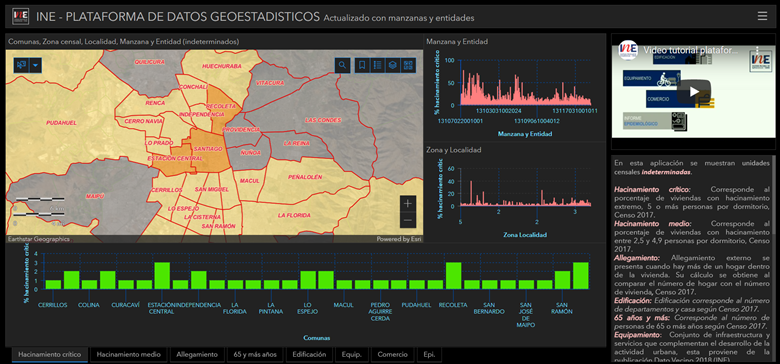Viewport: 780px width, 364px height.
Task: Click the San Ramón bar in chart
Action: click(x=562, y=280)
